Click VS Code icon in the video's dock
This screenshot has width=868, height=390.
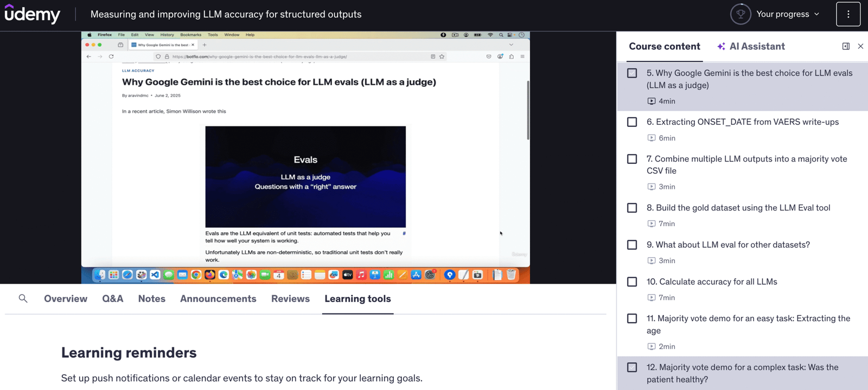(x=155, y=275)
